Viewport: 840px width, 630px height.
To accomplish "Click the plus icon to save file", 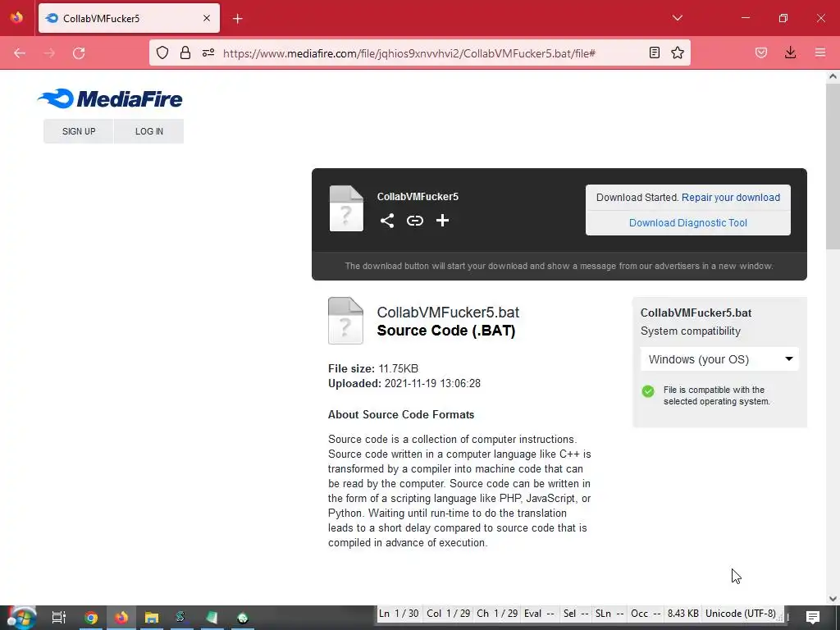I will click(x=442, y=221).
